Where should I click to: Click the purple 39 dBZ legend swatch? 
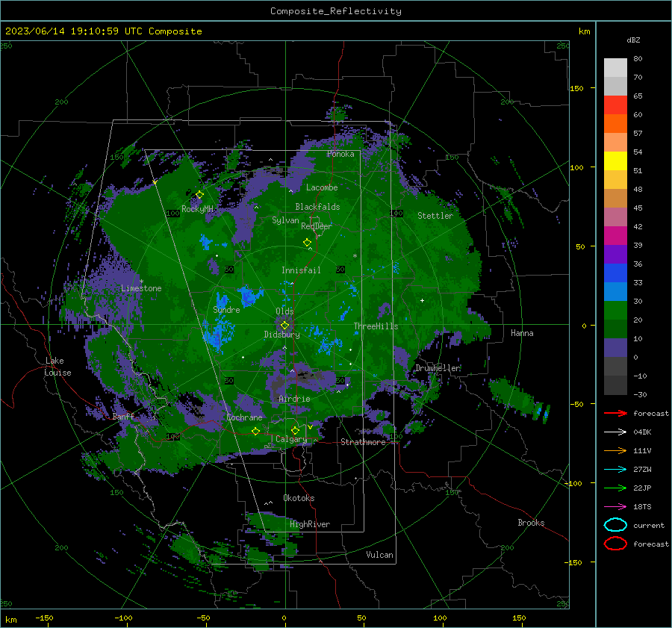click(x=615, y=254)
